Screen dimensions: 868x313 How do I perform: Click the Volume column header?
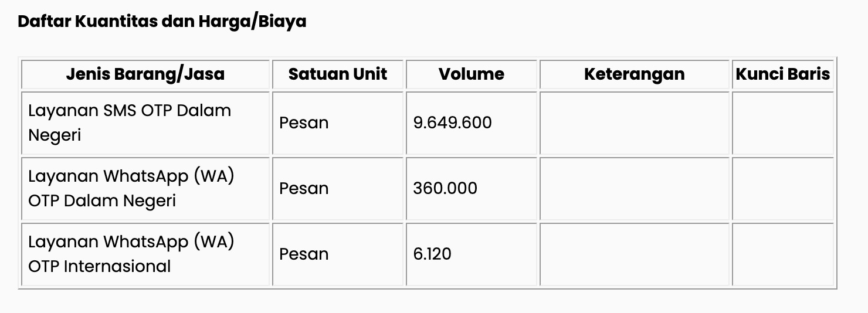[x=472, y=74]
